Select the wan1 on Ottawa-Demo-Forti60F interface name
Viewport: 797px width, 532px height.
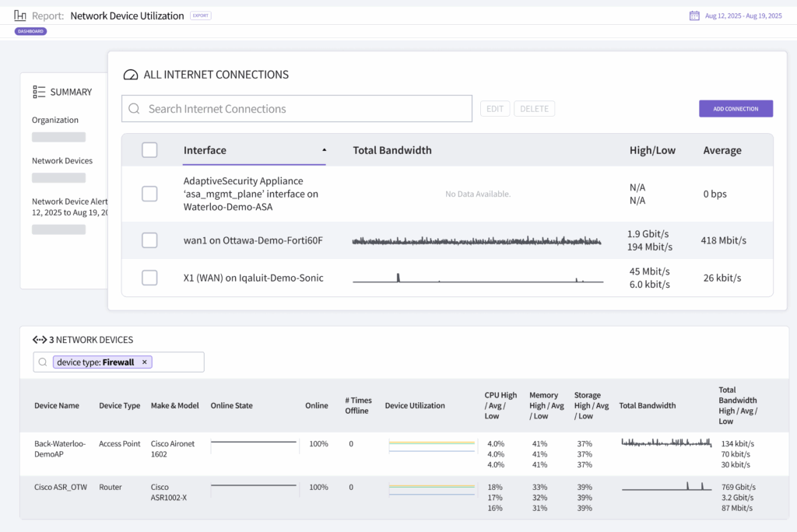click(x=253, y=240)
